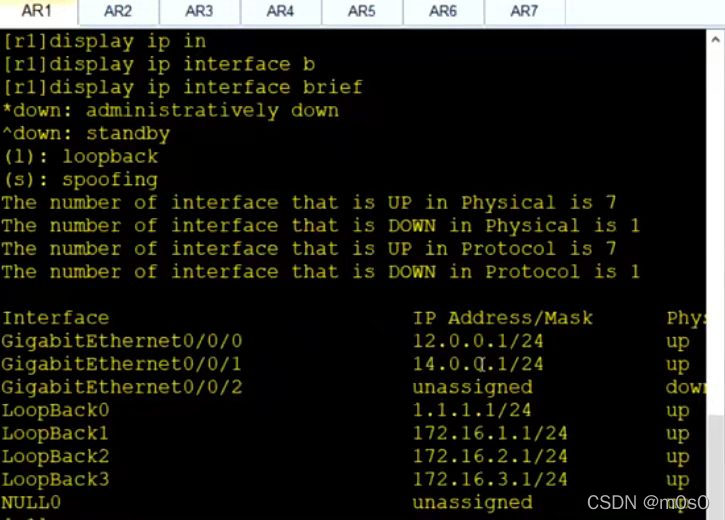Click the 172.16.1.1/24 address text
Image resolution: width=725 pixels, height=520 pixels.
[490, 433]
